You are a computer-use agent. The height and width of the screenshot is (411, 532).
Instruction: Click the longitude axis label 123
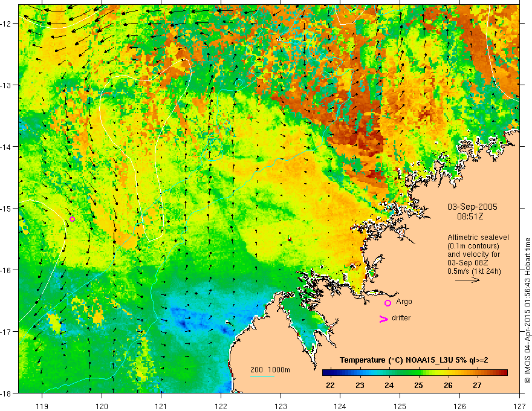click(x=281, y=406)
